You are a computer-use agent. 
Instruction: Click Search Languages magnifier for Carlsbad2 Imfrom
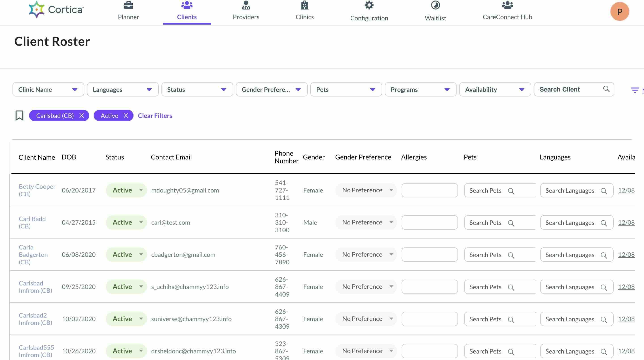[604, 320]
